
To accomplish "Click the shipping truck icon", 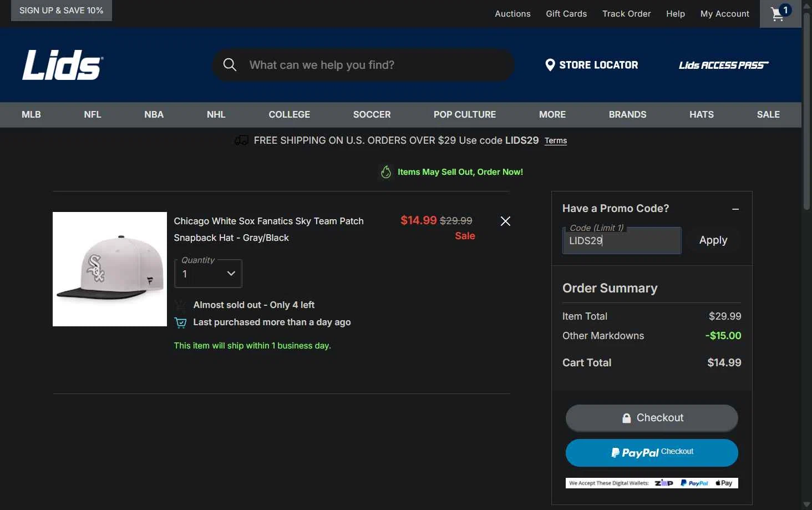I will [241, 140].
